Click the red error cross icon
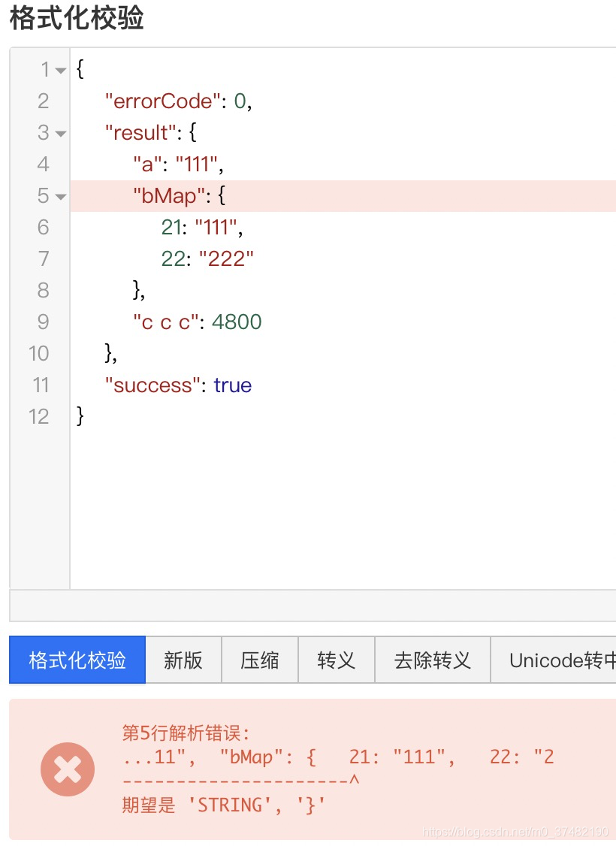The height and width of the screenshot is (846, 616). point(67,769)
